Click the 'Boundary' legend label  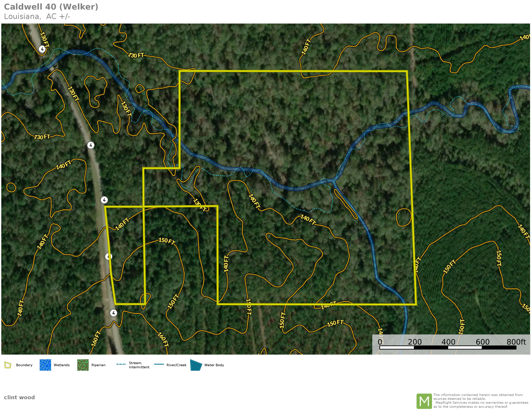[24, 365]
